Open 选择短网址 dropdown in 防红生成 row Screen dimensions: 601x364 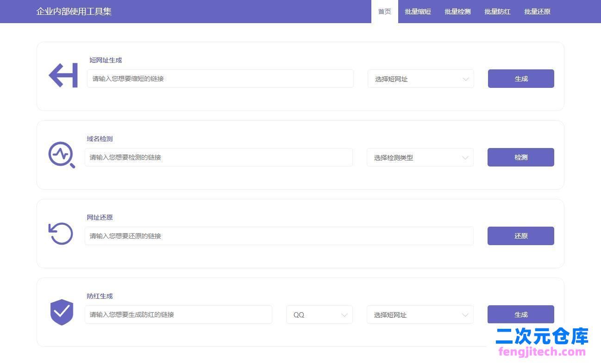tap(420, 315)
